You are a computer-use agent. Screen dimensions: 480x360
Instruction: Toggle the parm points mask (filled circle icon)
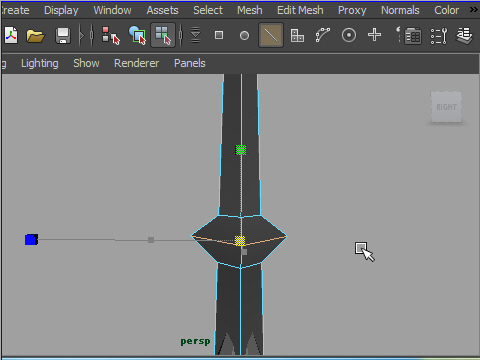click(x=244, y=35)
